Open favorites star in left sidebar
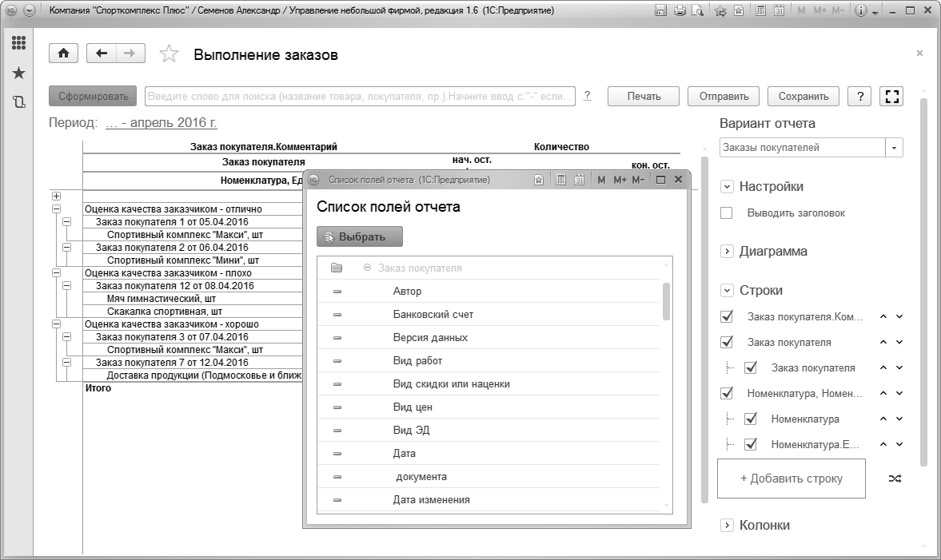The image size is (941, 560). click(x=18, y=73)
